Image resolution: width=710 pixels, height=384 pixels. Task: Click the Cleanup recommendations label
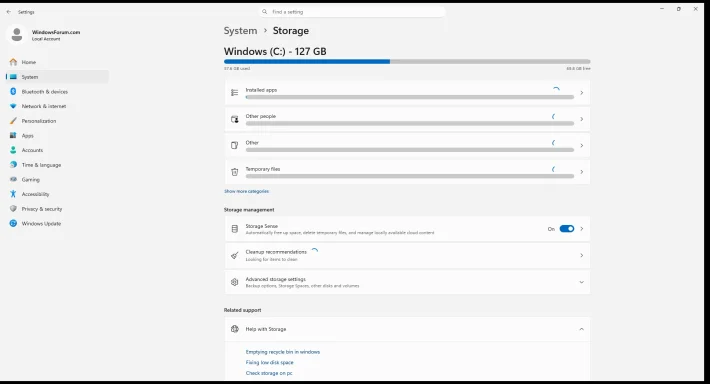(276, 252)
